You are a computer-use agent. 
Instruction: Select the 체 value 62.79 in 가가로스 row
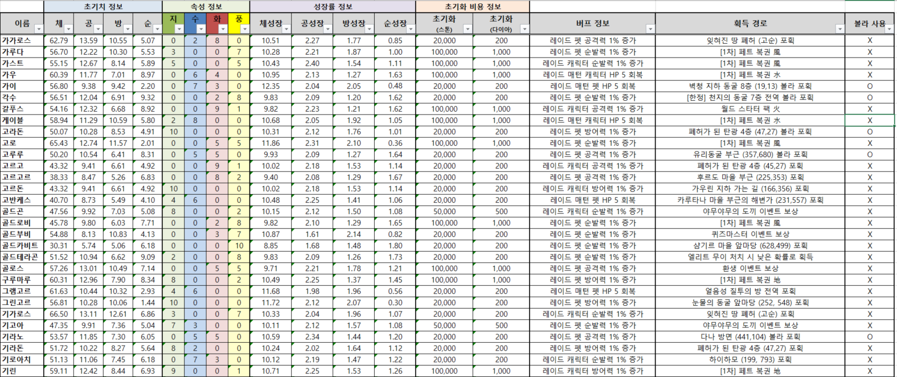pyautogui.click(x=59, y=41)
